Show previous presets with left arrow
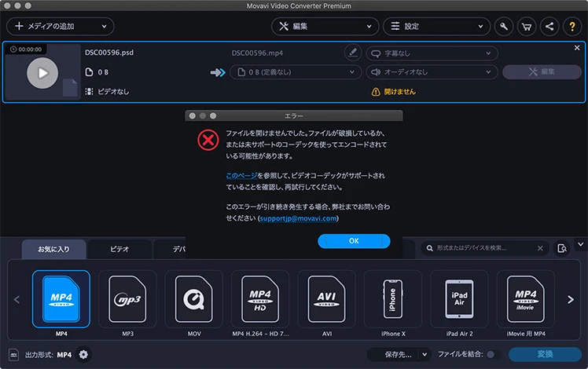The width and height of the screenshot is (588, 369). [17, 300]
